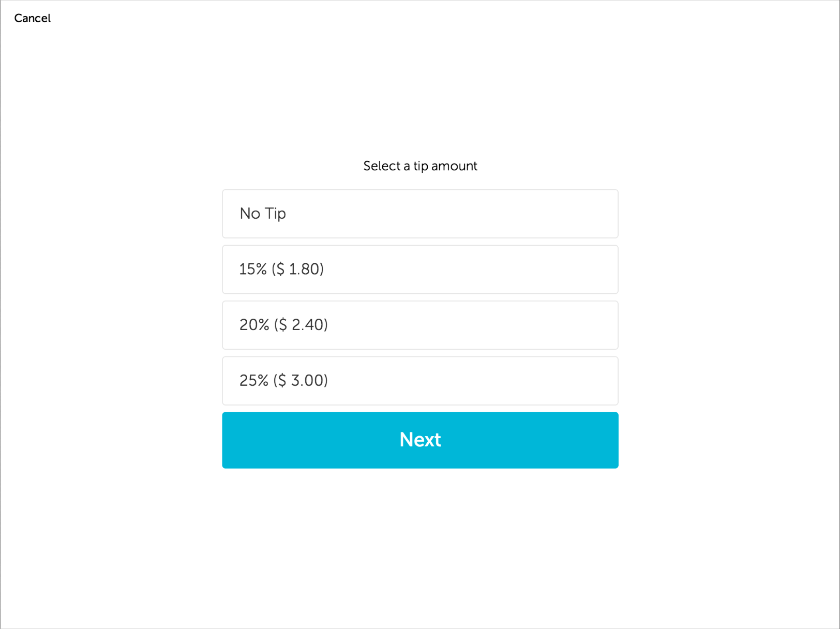Screen dimensions: 840x629
Task: Choose the 15% ($ 1.80) tip
Action: point(419,269)
